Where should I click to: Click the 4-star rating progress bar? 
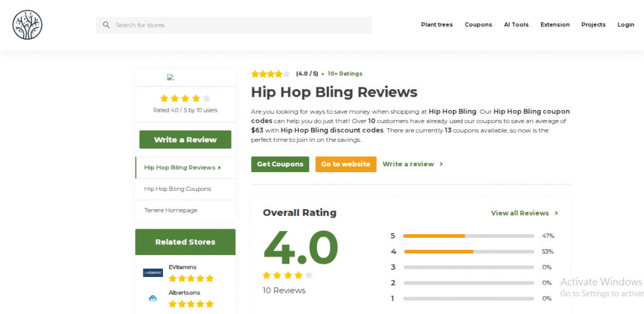(x=469, y=251)
